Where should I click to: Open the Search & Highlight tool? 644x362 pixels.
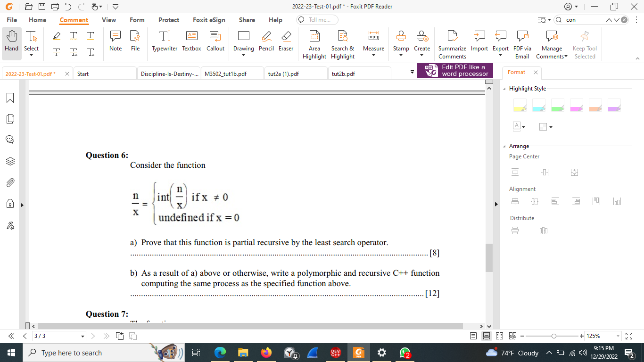coord(343,41)
